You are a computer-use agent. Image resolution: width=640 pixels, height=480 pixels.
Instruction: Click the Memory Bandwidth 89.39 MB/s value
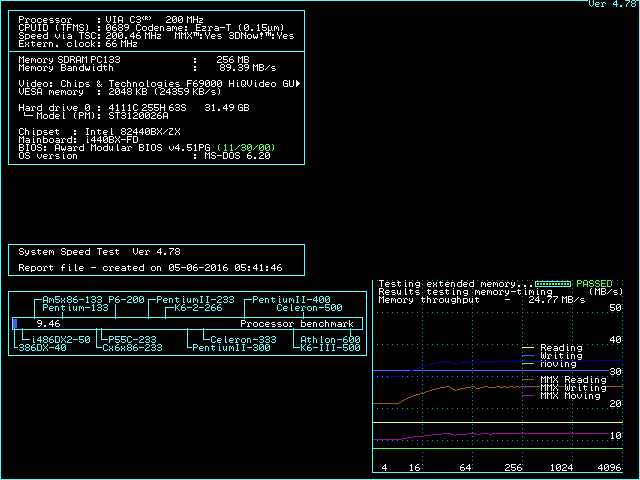pyautogui.click(x=247, y=68)
